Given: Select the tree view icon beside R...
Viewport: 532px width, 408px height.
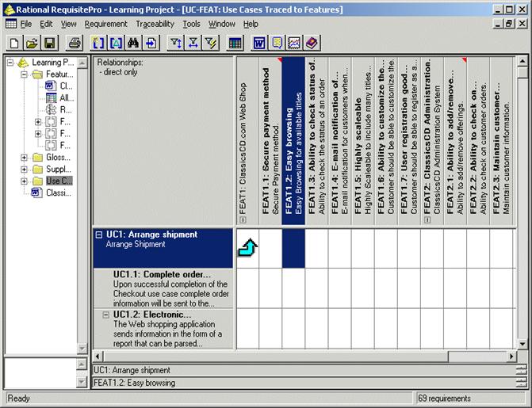Looking at the screenshot, I should click(x=52, y=109).
